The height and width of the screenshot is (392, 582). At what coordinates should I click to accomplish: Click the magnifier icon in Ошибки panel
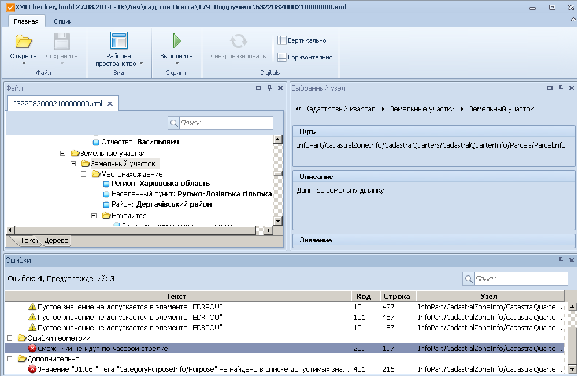pos(468,278)
